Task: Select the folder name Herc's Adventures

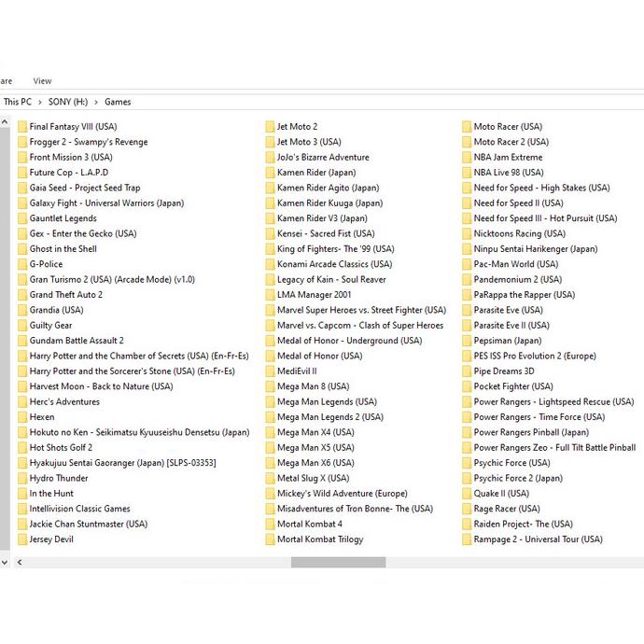Action: point(64,401)
